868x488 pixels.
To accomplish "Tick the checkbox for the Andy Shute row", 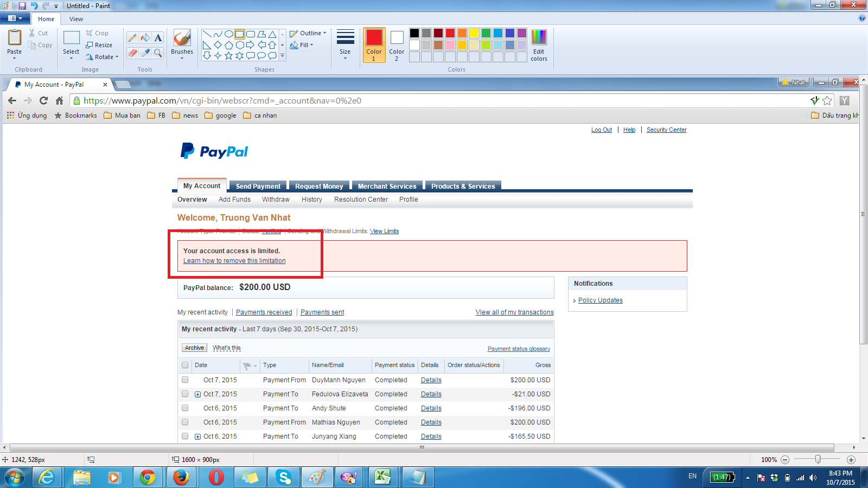I will (185, 408).
